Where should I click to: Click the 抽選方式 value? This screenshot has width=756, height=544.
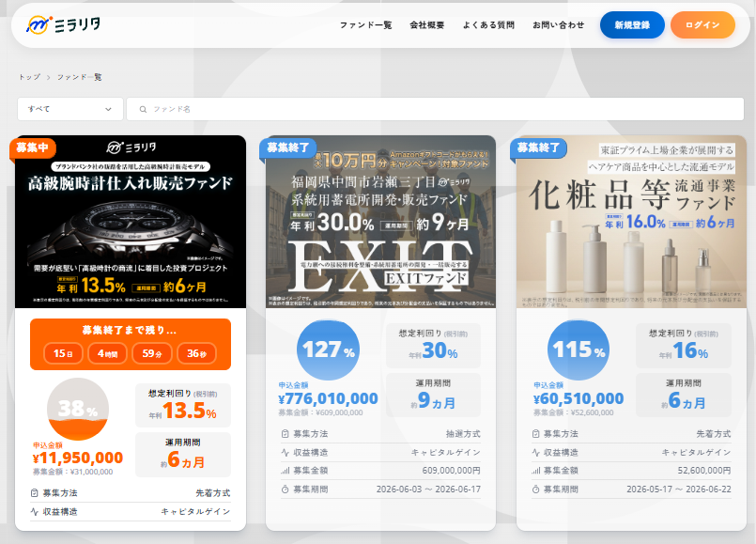(x=463, y=434)
